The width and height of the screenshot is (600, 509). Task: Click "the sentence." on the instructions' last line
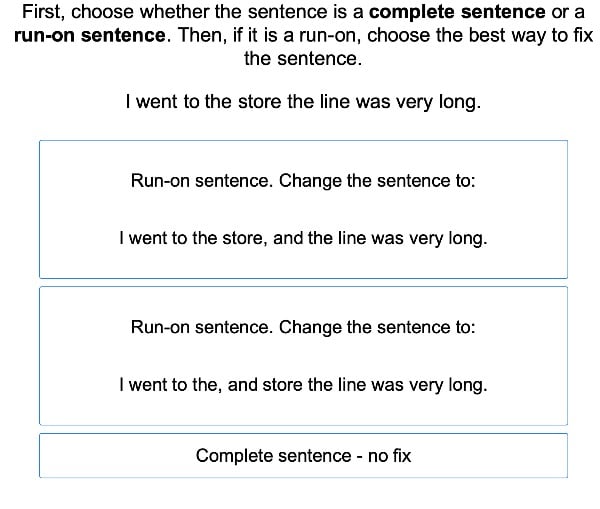[302, 58]
